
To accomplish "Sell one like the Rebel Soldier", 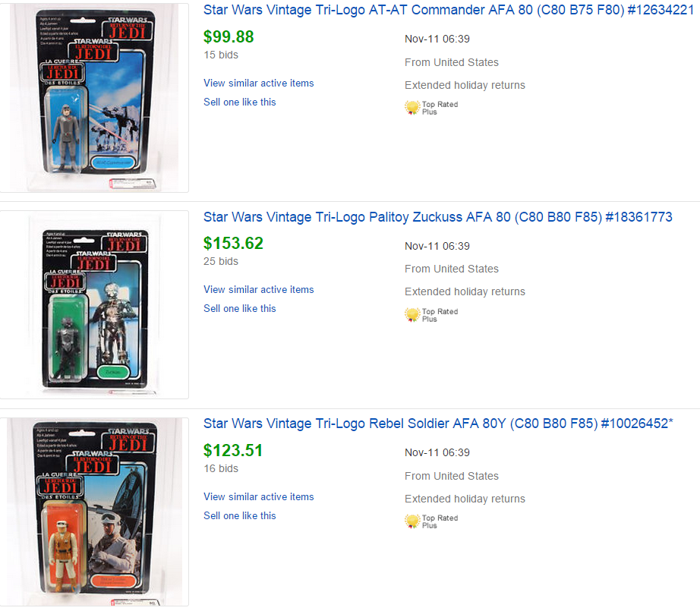I will pyautogui.click(x=240, y=516).
